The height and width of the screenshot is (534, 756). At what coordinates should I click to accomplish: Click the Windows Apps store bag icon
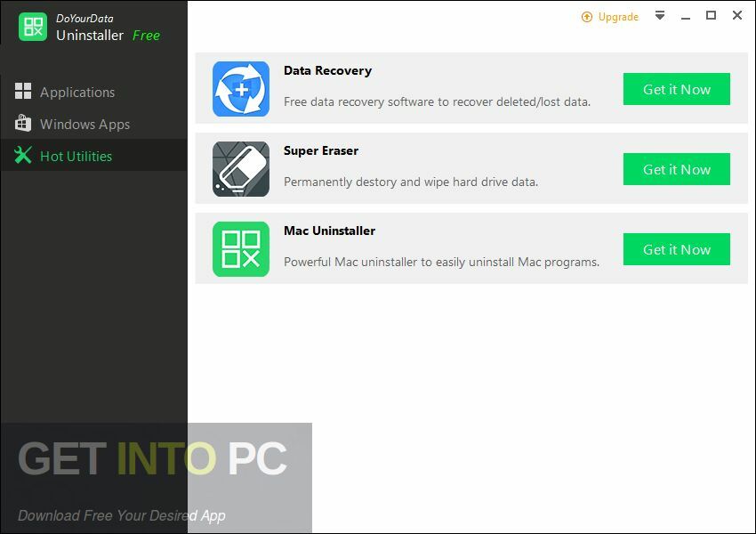click(23, 123)
